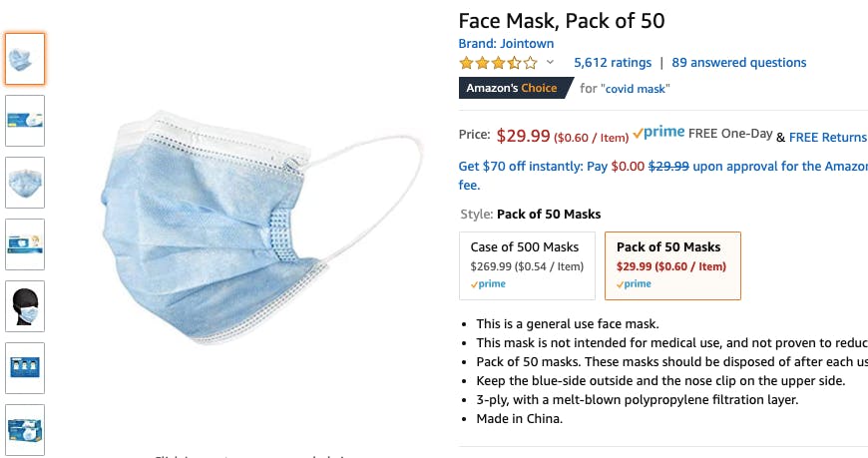This screenshot has width=868, height=458.
Task: View the third thumbnail of flat mask
Action: [x=25, y=183]
